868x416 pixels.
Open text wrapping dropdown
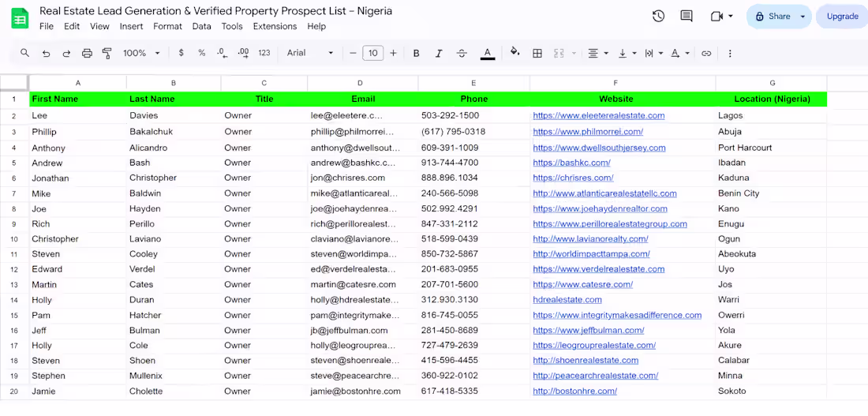654,53
